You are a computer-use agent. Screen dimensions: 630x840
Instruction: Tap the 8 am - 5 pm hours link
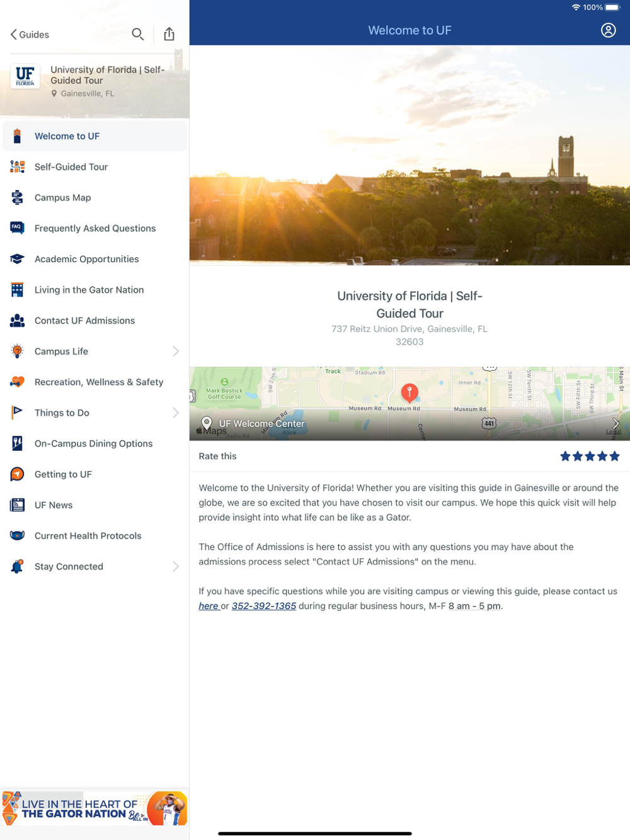[474, 606]
